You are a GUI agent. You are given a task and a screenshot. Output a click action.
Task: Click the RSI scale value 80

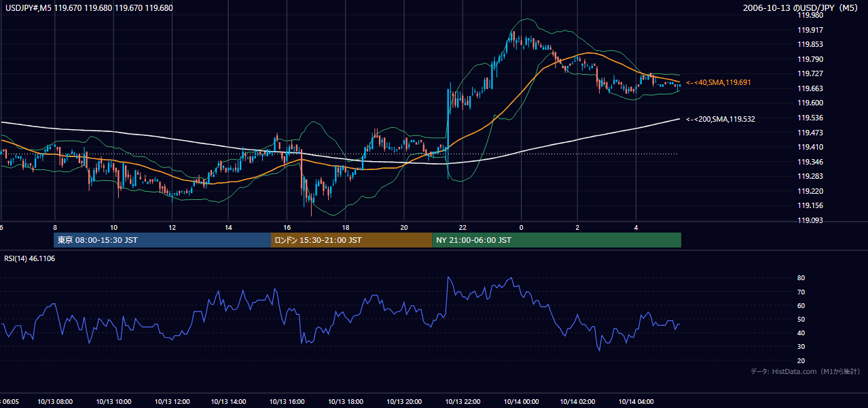801,278
